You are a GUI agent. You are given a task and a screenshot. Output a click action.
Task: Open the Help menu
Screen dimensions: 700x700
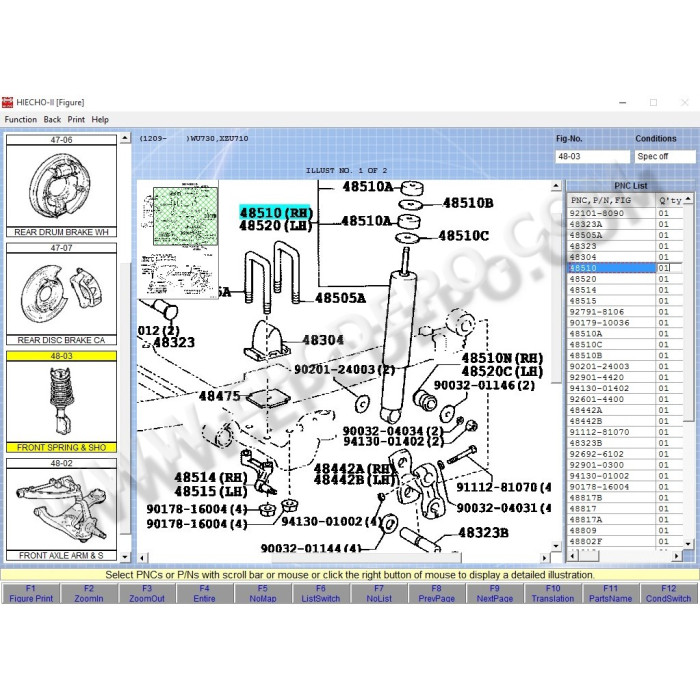pyautogui.click(x=100, y=120)
